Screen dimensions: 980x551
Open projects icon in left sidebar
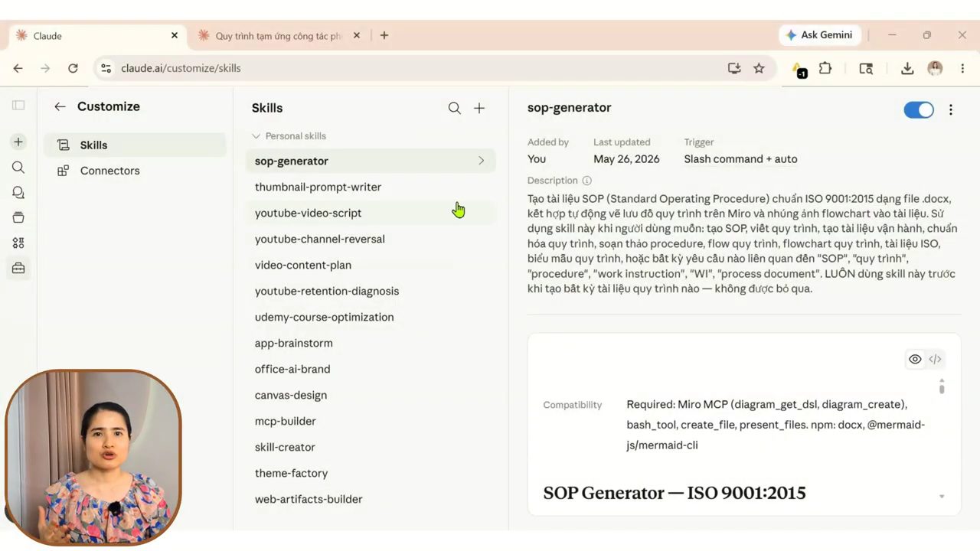click(x=18, y=217)
